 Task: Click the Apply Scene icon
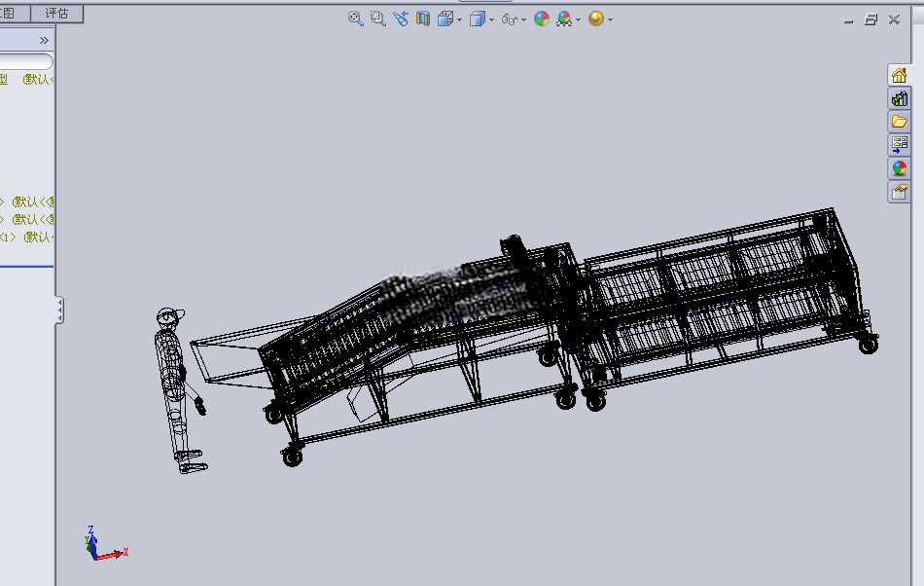(x=564, y=18)
